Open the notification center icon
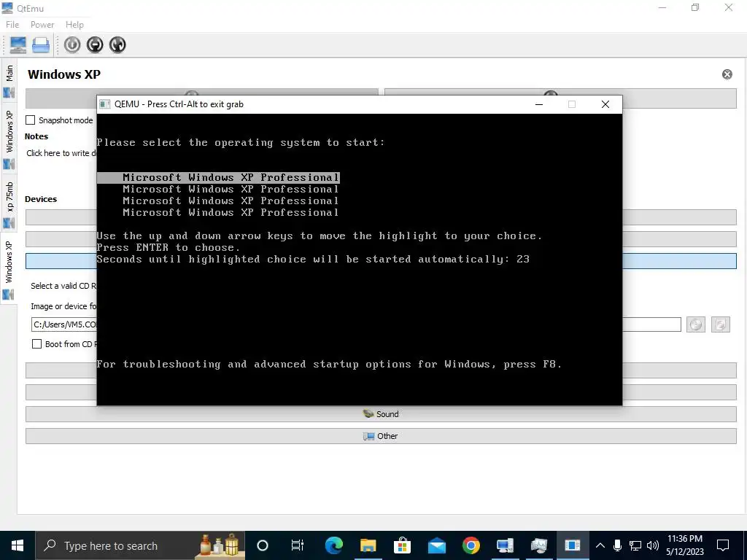This screenshot has height=560, width=747. click(x=723, y=545)
